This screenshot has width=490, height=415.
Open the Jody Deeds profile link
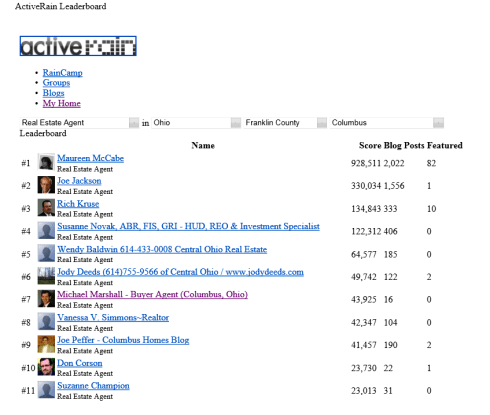click(x=180, y=272)
